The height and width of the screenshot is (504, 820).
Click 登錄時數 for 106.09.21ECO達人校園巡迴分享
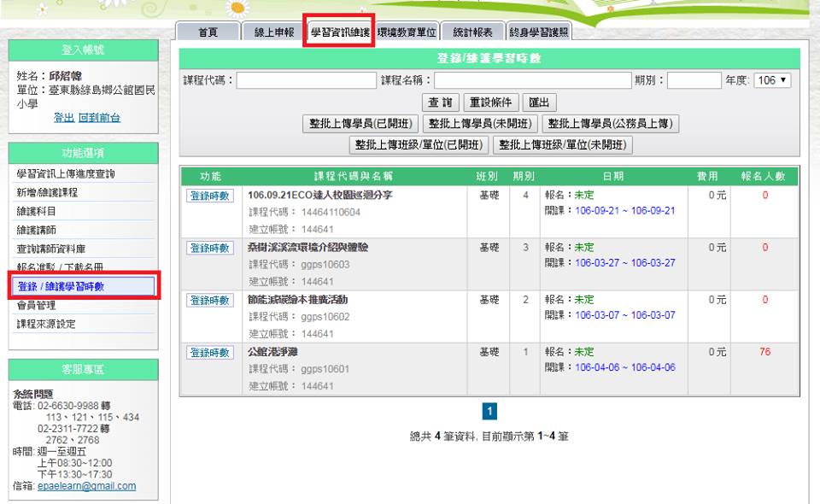(210, 196)
